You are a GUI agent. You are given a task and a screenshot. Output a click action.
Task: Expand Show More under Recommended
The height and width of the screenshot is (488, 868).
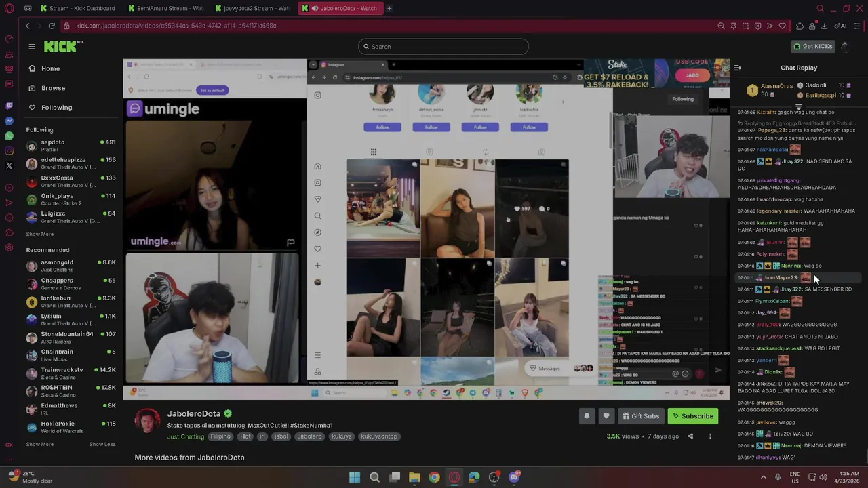click(x=39, y=444)
